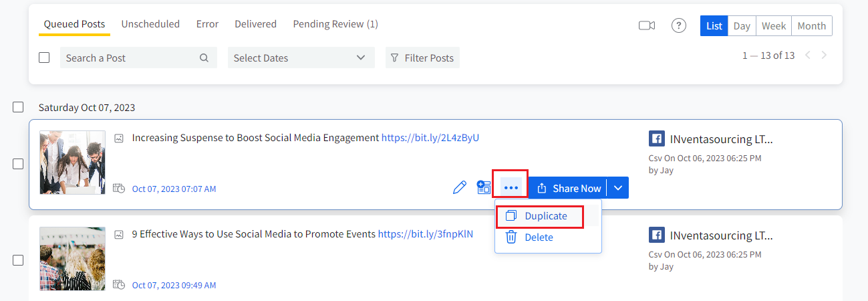
Task: Open the help question mark icon
Action: (x=679, y=25)
